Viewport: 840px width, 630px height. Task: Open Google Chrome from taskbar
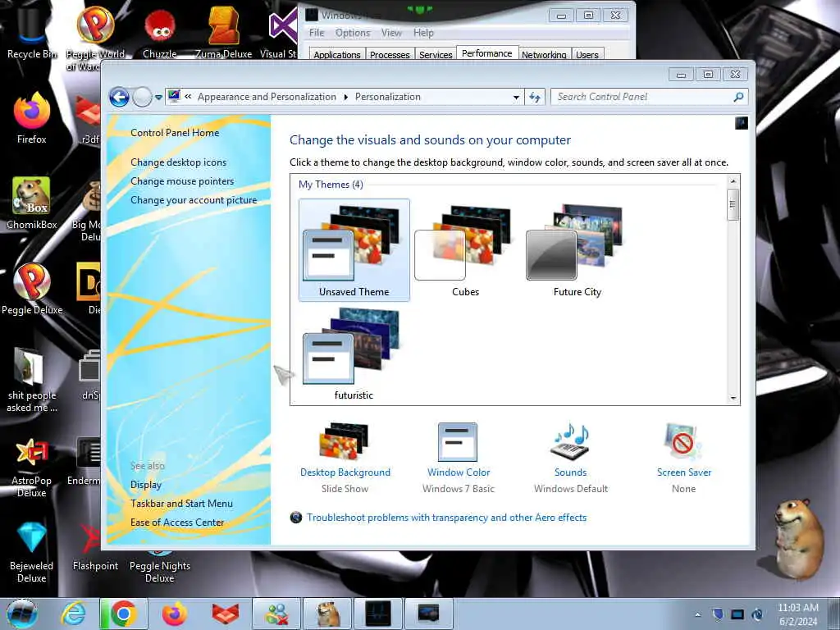tap(123, 614)
